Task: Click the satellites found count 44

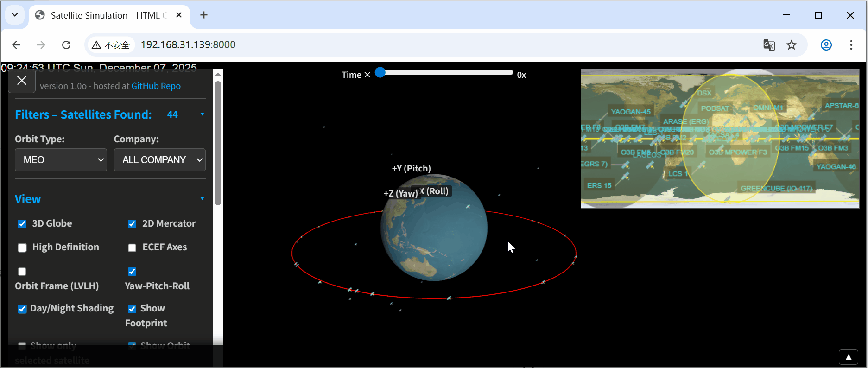Action: (x=172, y=114)
